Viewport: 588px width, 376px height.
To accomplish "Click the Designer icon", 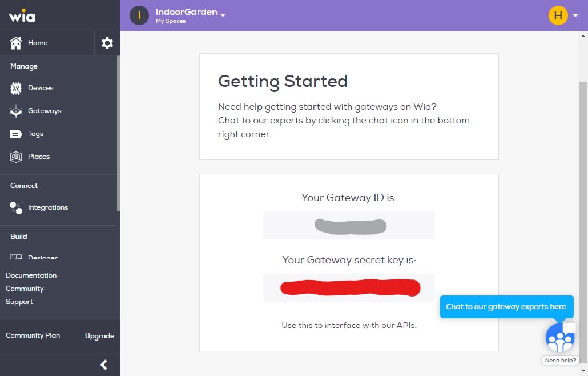I will point(16,257).
